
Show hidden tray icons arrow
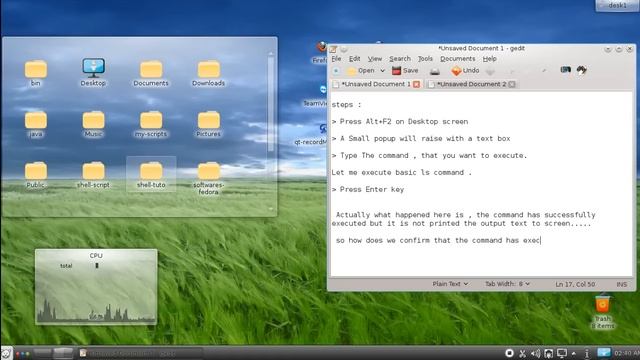click(x=574, y=353)
